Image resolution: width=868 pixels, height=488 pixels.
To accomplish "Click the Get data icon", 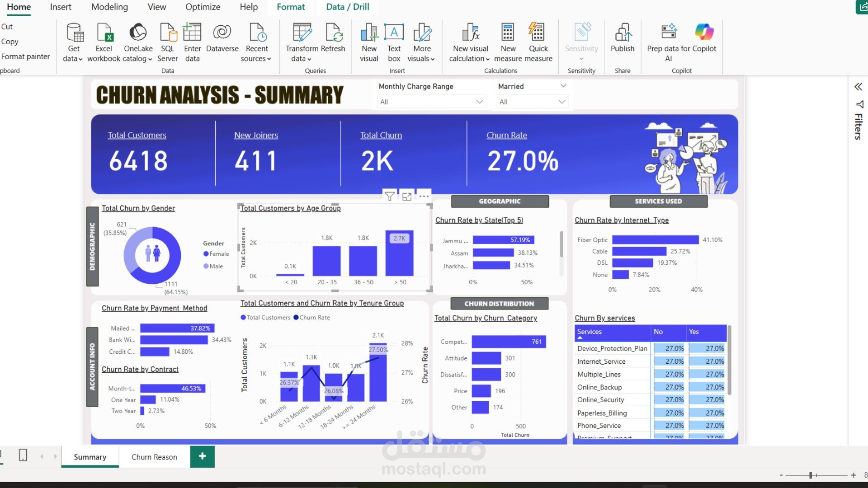I will [75, 33].
